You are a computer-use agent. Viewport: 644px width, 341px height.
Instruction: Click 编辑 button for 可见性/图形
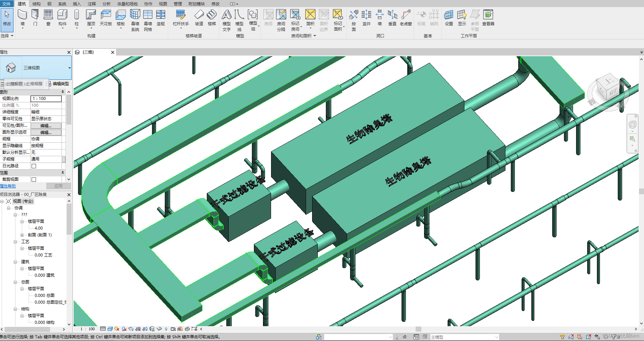point(46,126)
